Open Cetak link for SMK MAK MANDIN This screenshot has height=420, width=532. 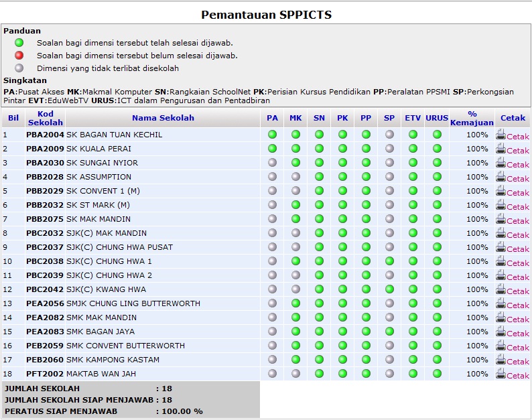(x=518, y=320)
